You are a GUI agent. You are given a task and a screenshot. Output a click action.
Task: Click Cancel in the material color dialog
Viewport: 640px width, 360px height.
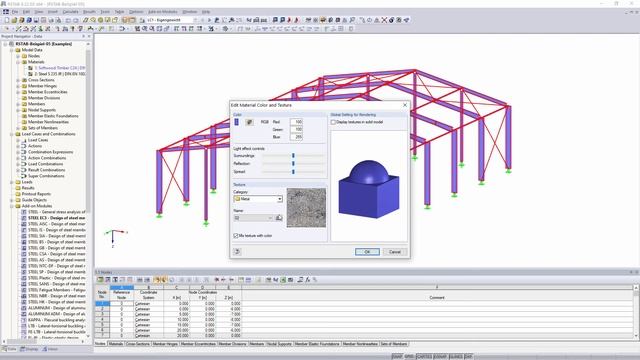pos(395,252)
